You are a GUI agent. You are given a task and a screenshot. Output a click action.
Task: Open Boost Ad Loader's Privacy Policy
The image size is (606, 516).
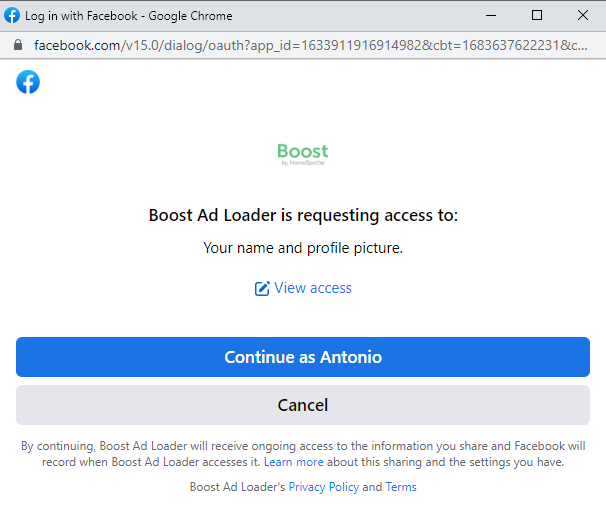pos(323,487)
